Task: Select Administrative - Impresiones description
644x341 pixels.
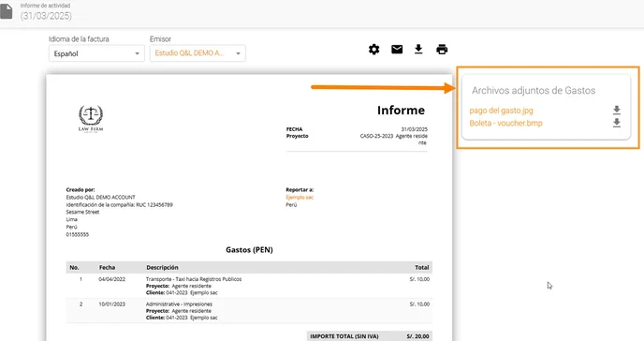Action: [x=179, y=304]
